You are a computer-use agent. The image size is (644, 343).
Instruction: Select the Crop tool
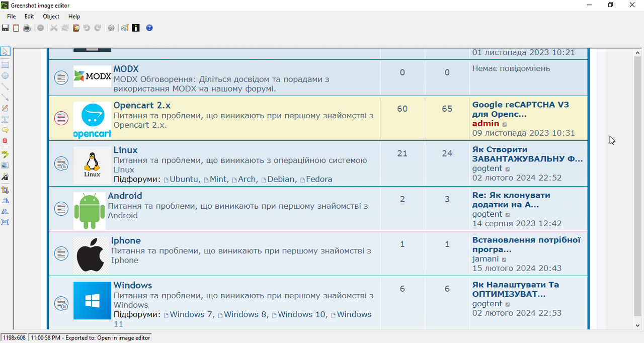click(5, 190)
